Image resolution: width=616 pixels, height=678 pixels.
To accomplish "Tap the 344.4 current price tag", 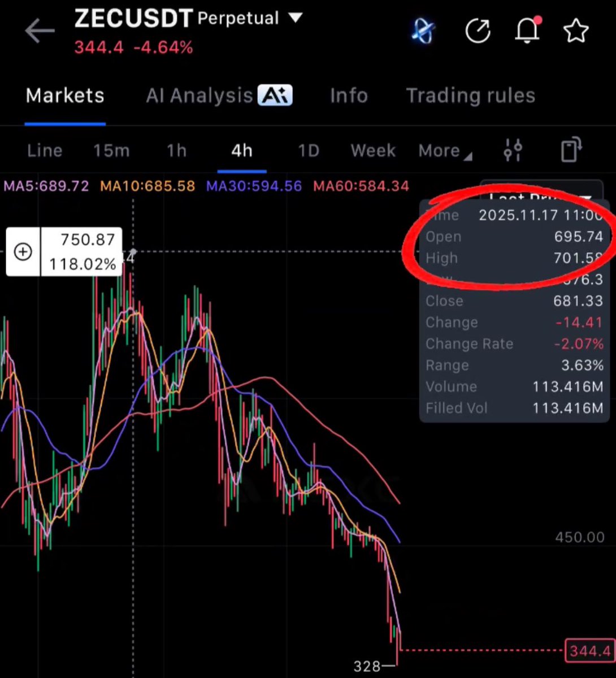I will point(589,651).
